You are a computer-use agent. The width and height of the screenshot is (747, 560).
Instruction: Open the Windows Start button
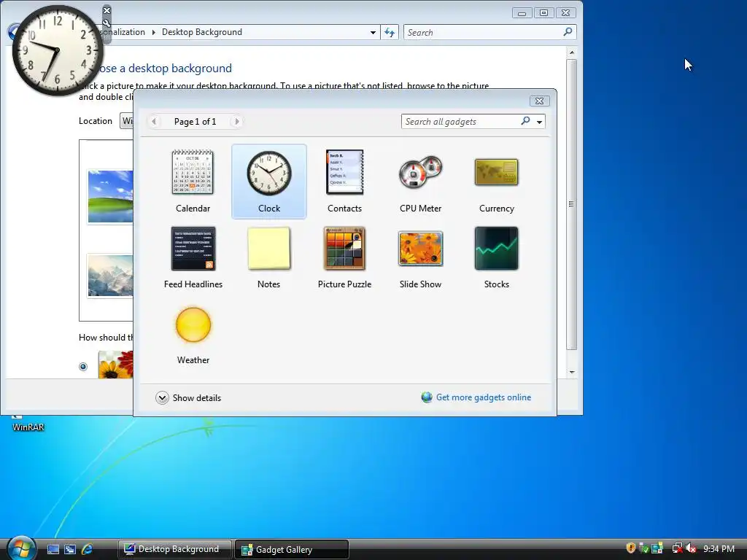point(21,548)
